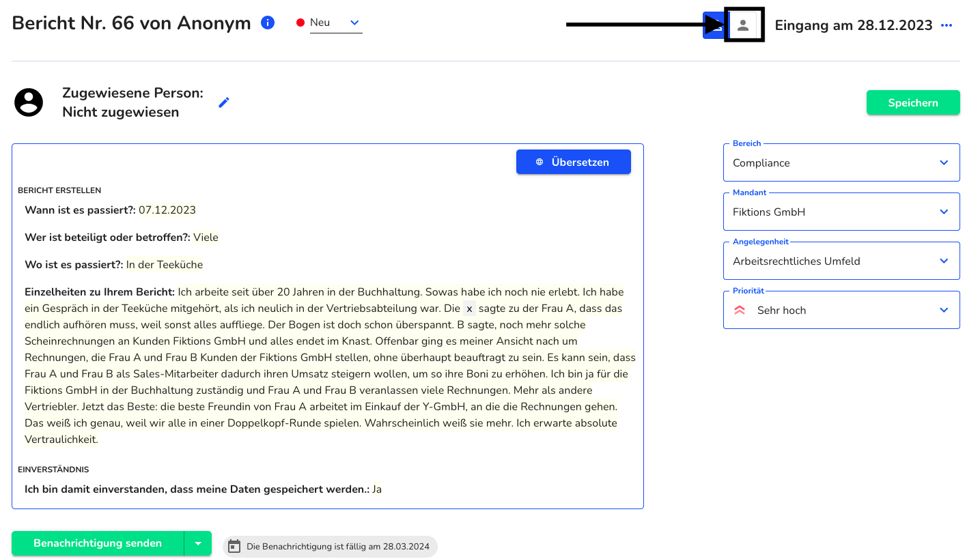The width and height of the screenshot is (980, 559).
Task: Click the 'EINVERSTÄNDNIS' section header
Action: click(x=53, y=470)
